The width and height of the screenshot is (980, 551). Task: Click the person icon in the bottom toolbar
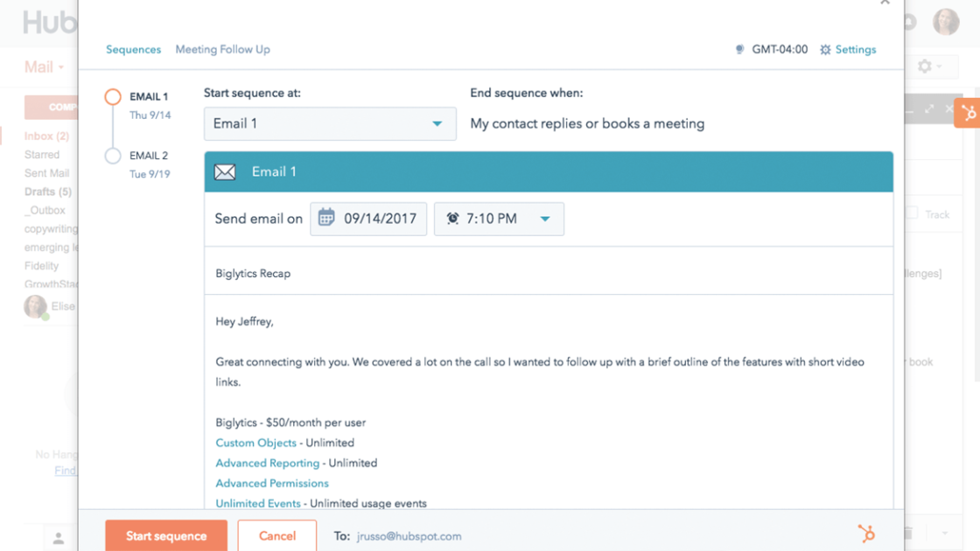[59, 539]
